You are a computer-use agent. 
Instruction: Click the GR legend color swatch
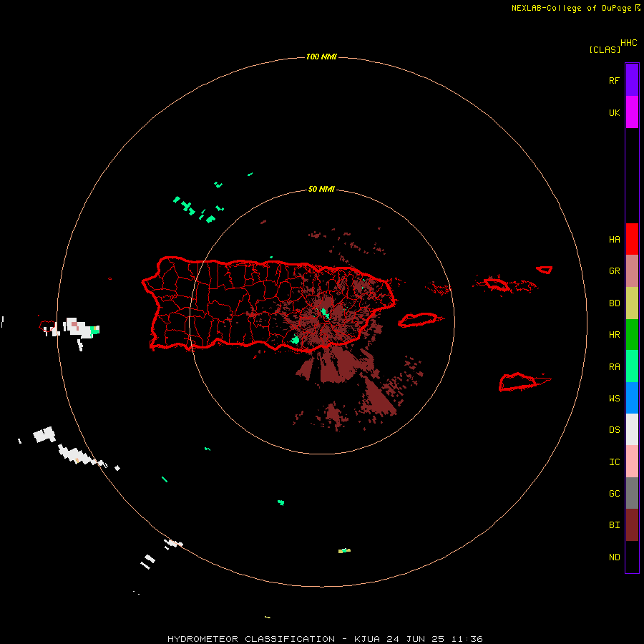pyautogui.click(x=632, y=271)
